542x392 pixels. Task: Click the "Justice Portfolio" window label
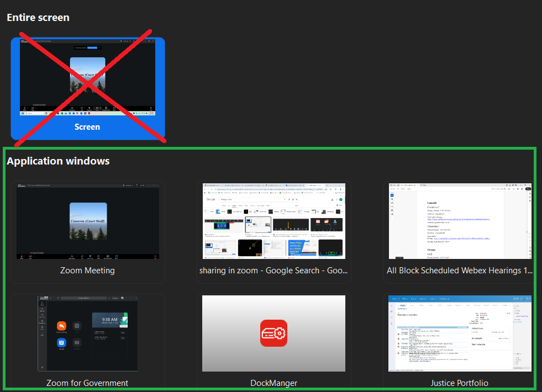point(460,383)
